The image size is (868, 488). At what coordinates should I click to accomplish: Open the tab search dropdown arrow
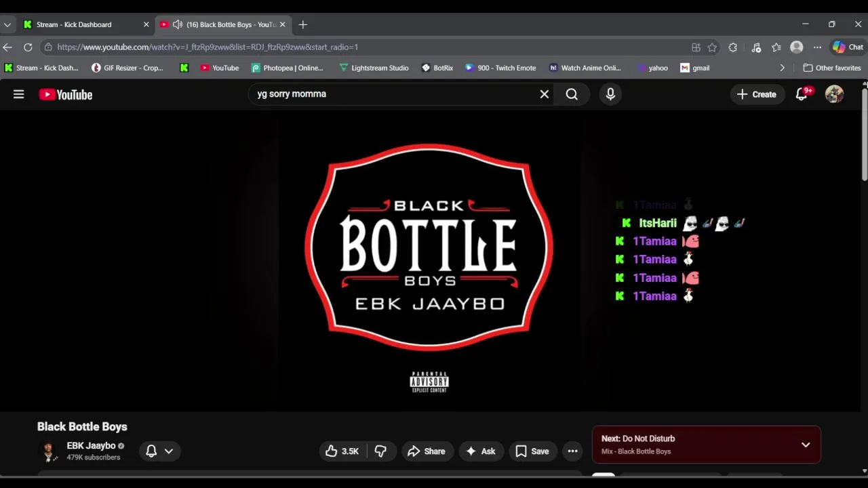click(x=7, y=24)
